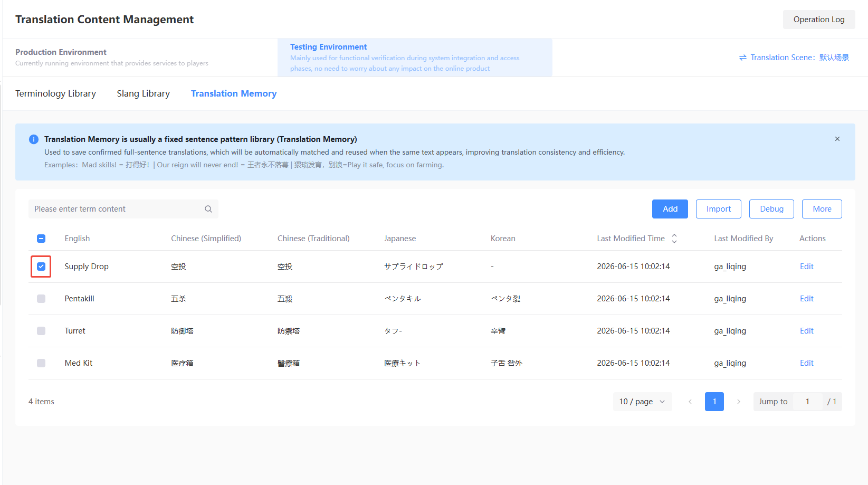The height and width of the screenshot is (485, 868).
Task: Click ga_liqing in the Turret row
Action: [x=730, y=331]
